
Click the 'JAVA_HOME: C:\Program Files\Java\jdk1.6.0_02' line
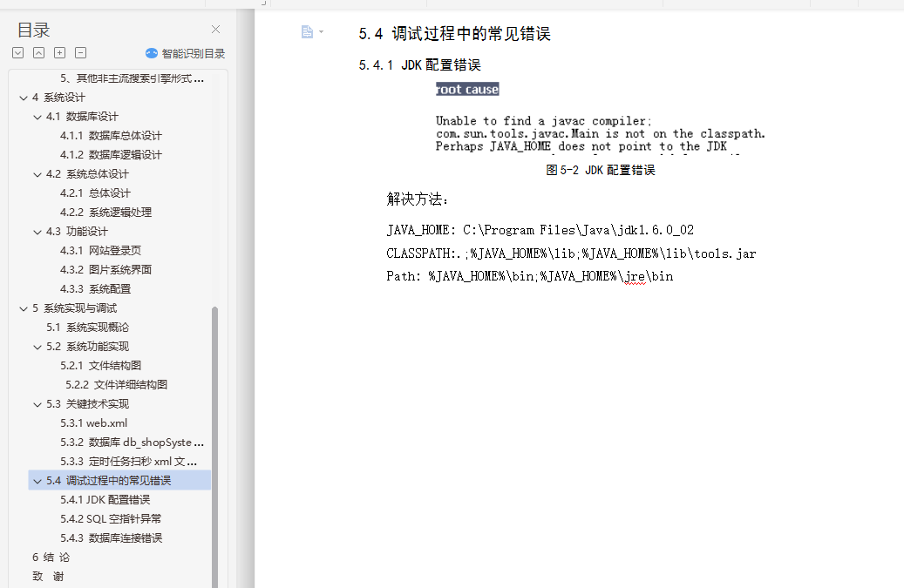tap(540, 230)
